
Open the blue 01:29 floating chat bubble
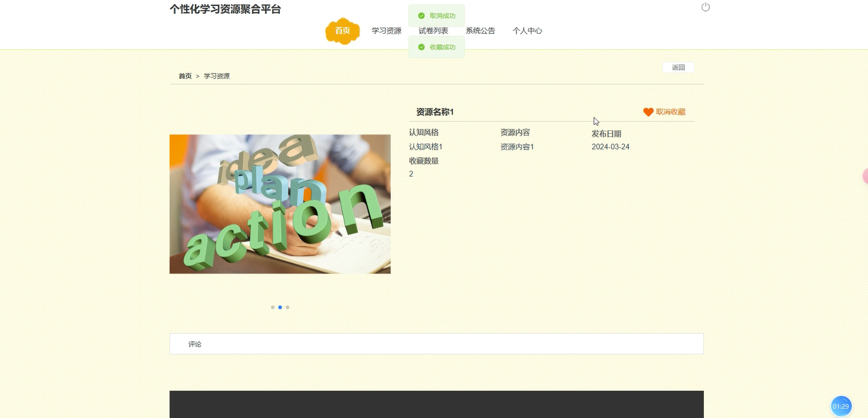coord(840,406)
